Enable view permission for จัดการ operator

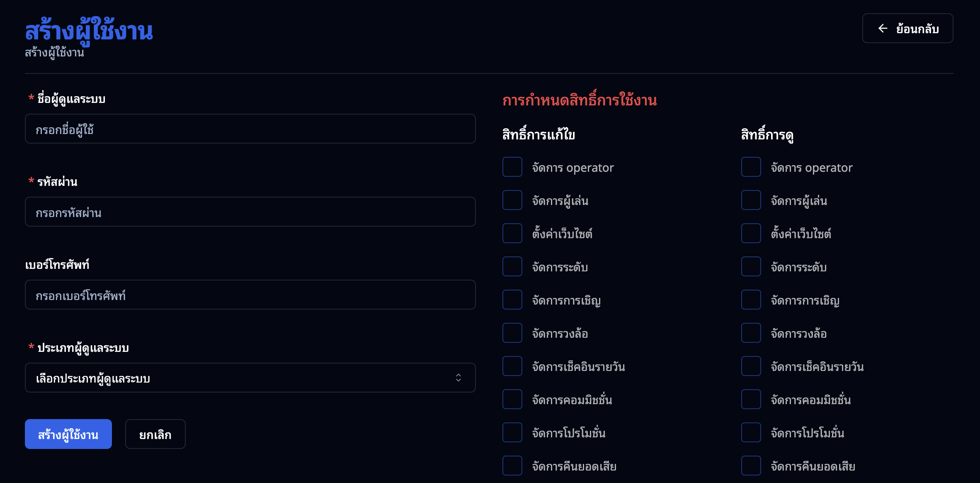click(750, 167)
